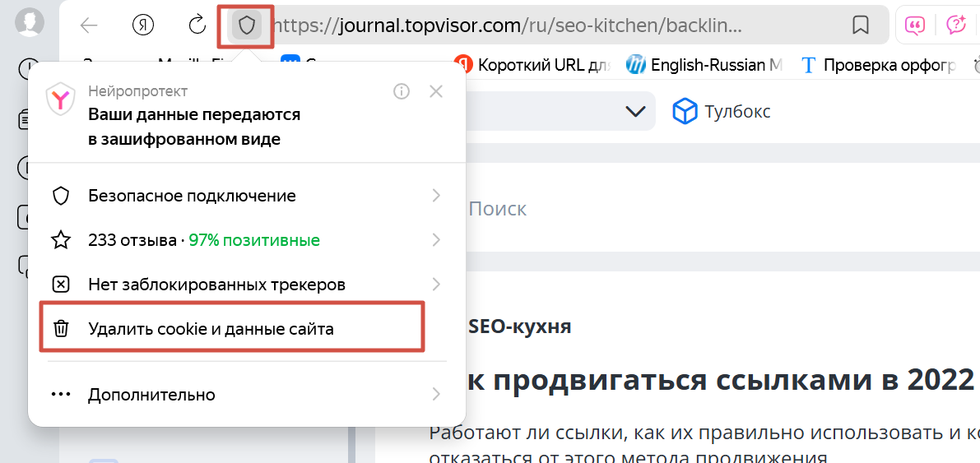Click the Тулбокс cube icon

point(684,112)
